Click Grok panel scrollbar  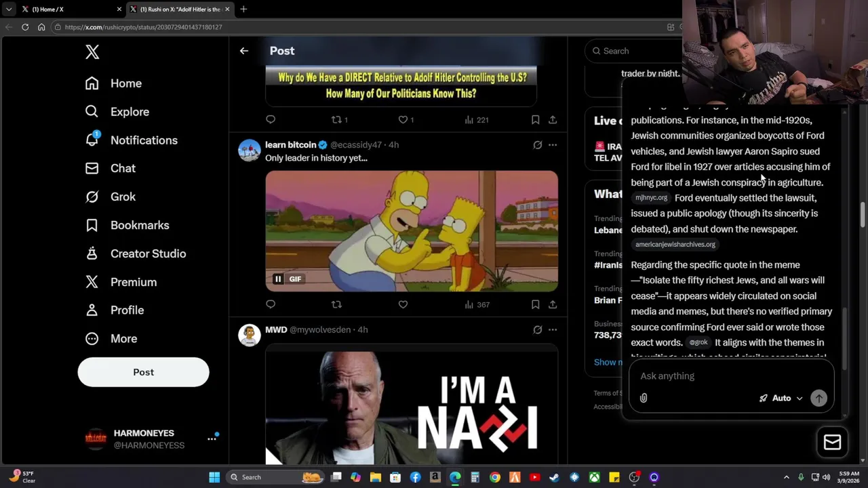click(845, 339)
